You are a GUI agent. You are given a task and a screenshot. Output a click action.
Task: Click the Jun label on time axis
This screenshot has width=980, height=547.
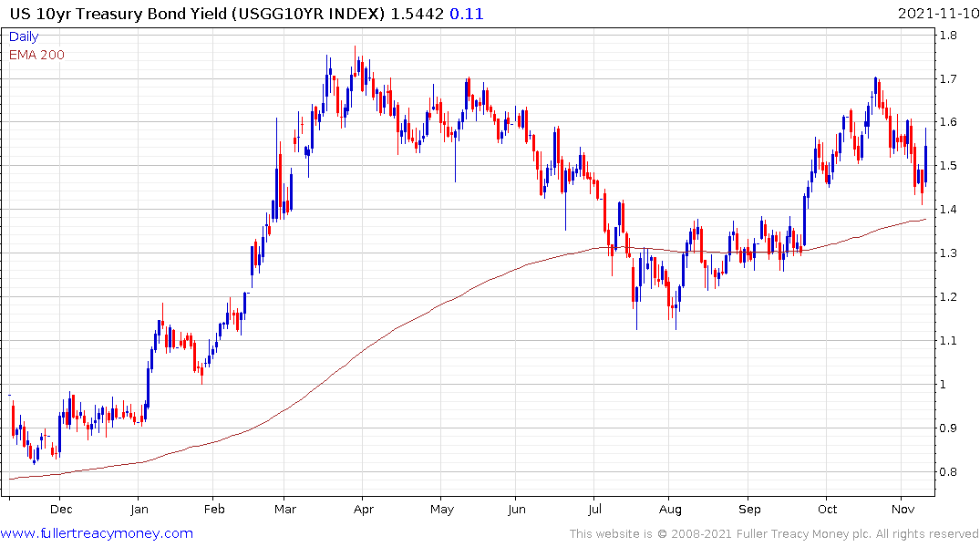tap(516, 509)
